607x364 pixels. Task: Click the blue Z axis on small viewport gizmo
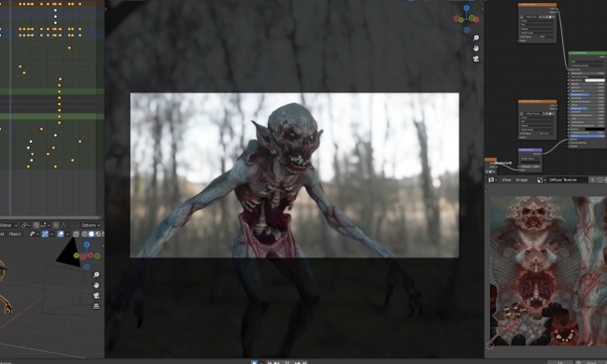[x=87, y=245]
